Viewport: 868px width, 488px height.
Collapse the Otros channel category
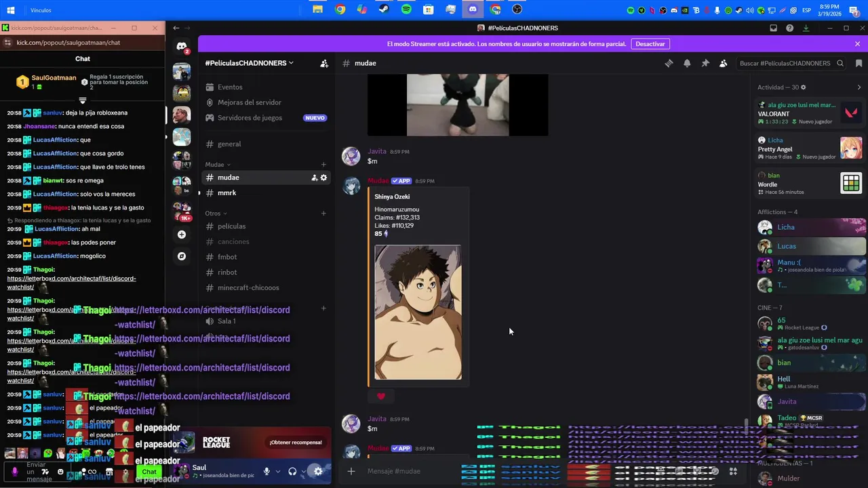click(x=216, y=213)
